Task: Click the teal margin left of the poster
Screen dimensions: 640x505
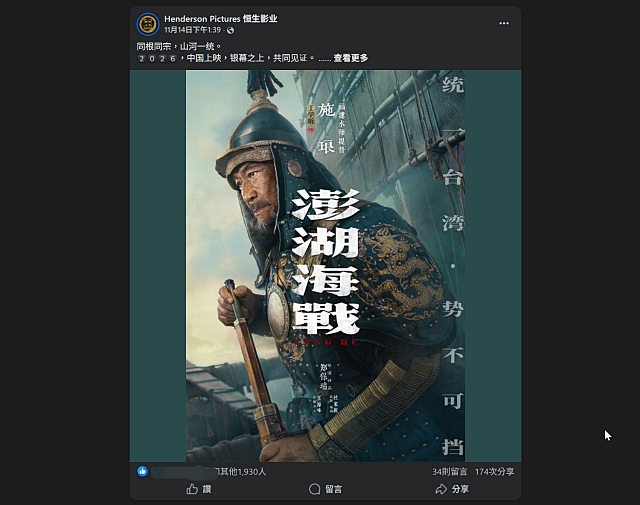Action: point(158,266)
